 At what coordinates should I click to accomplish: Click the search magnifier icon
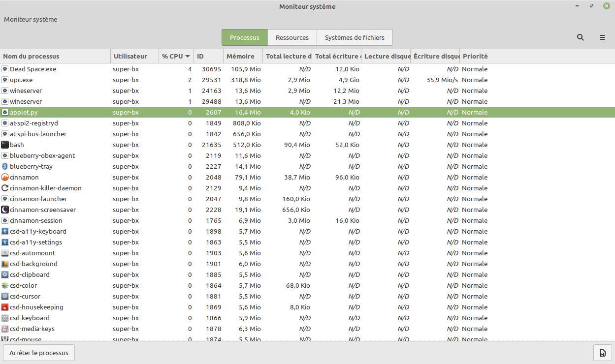(x=580, y=37)
